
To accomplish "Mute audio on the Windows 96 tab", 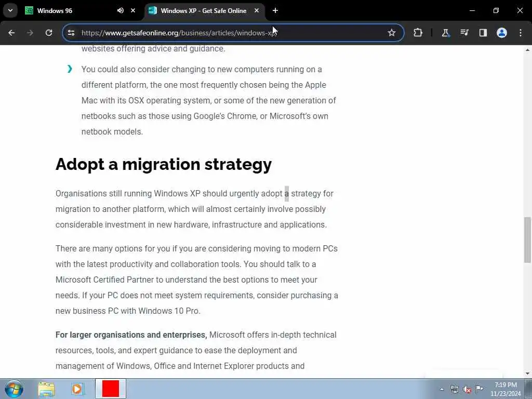I will click(121, 10).
